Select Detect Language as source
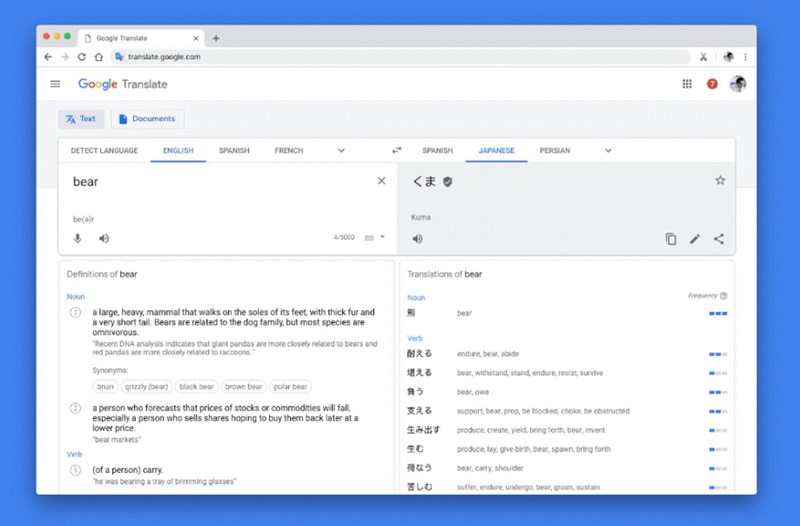 [x=104, y=151]
